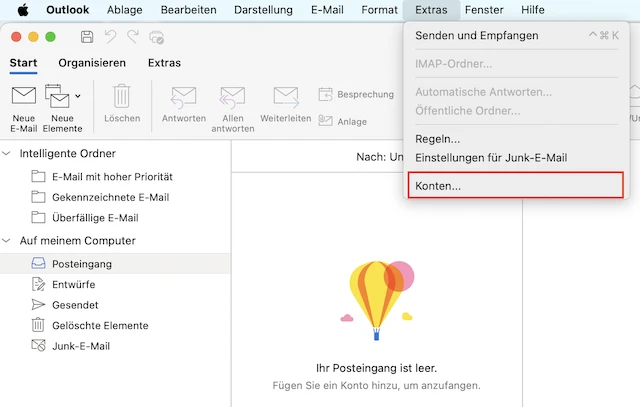Click the Neue Elemente button
Viewport: 640px width, 407px height.
pyautogui.click(x=62, y=109)
